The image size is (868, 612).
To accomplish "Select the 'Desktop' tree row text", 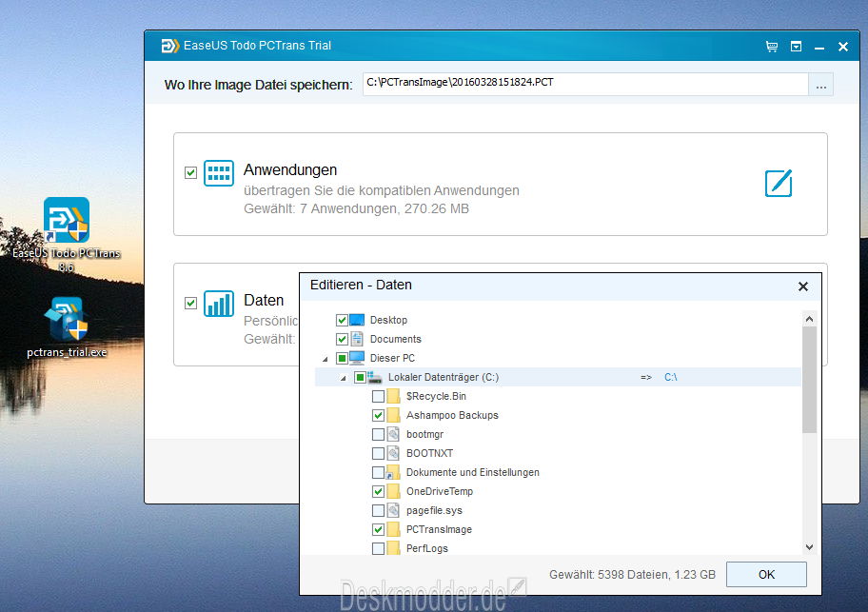I will coord(388,320).
